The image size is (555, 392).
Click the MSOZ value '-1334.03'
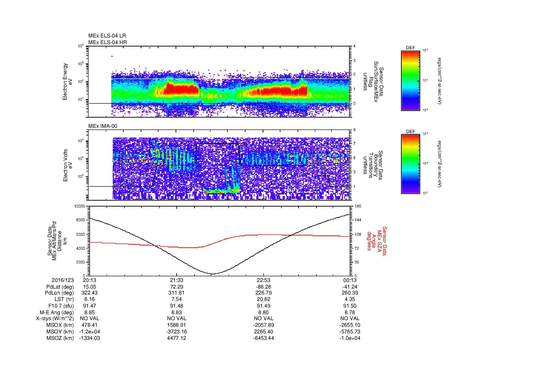pyautogui.click(x=90, y=338)
